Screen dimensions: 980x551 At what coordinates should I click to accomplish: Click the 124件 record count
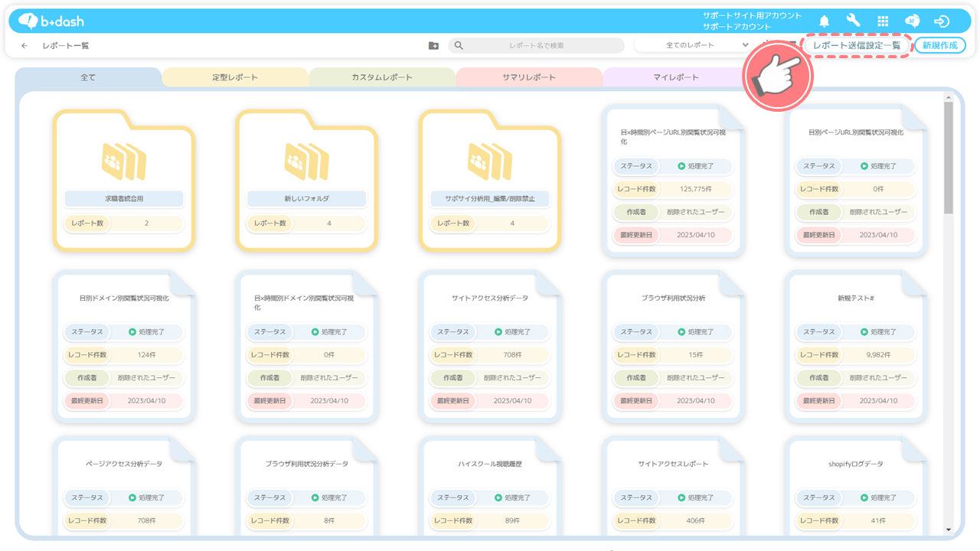coord(146,355)
